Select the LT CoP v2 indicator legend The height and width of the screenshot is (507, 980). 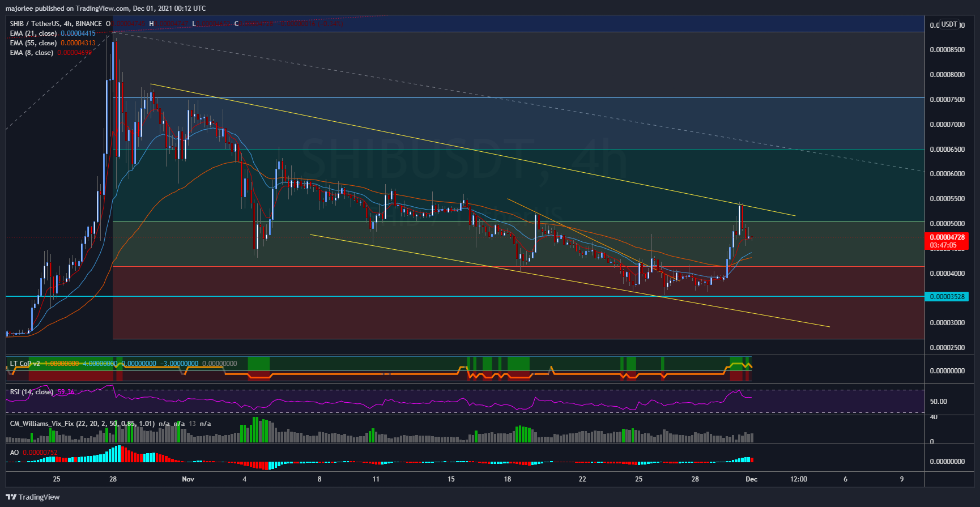pyautogui.click(x=25, y=364)
